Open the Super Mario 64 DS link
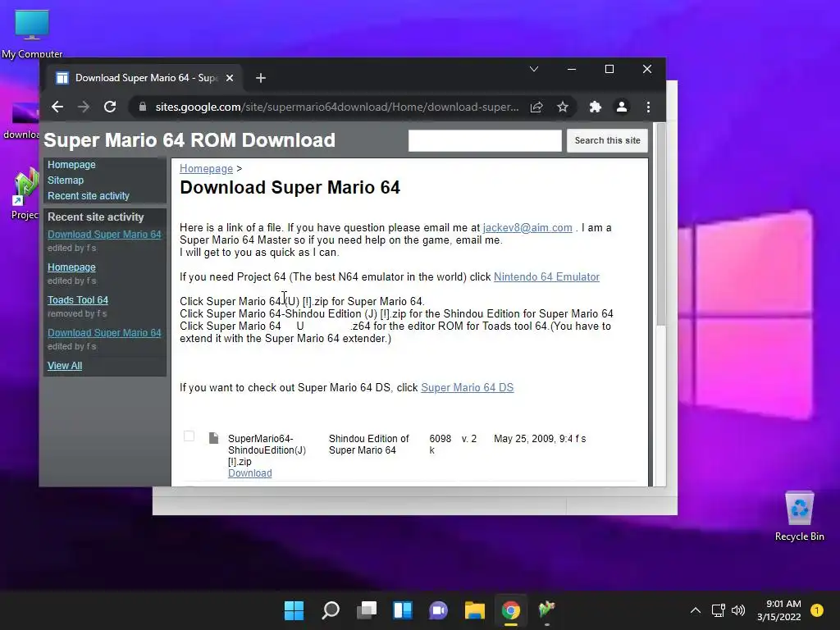 pyautogui.click(x=467, y=387)
